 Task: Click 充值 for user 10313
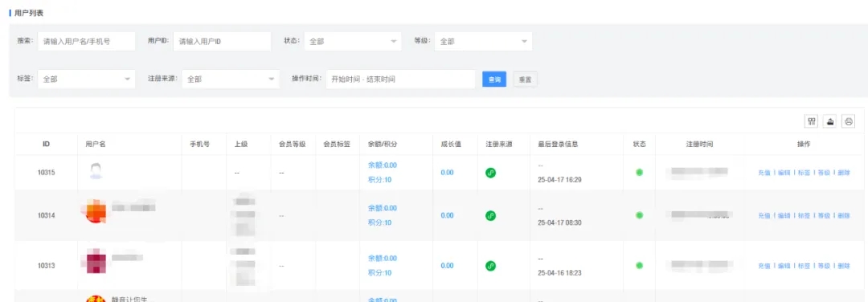pyautogui.click(x=764, y=266)
